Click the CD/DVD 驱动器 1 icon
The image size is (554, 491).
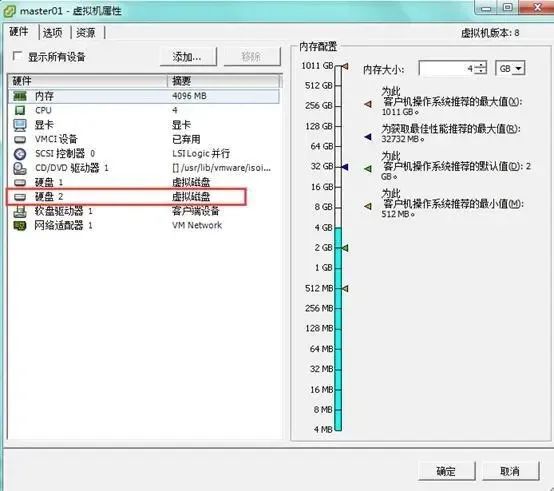click(x=20, y=168)
